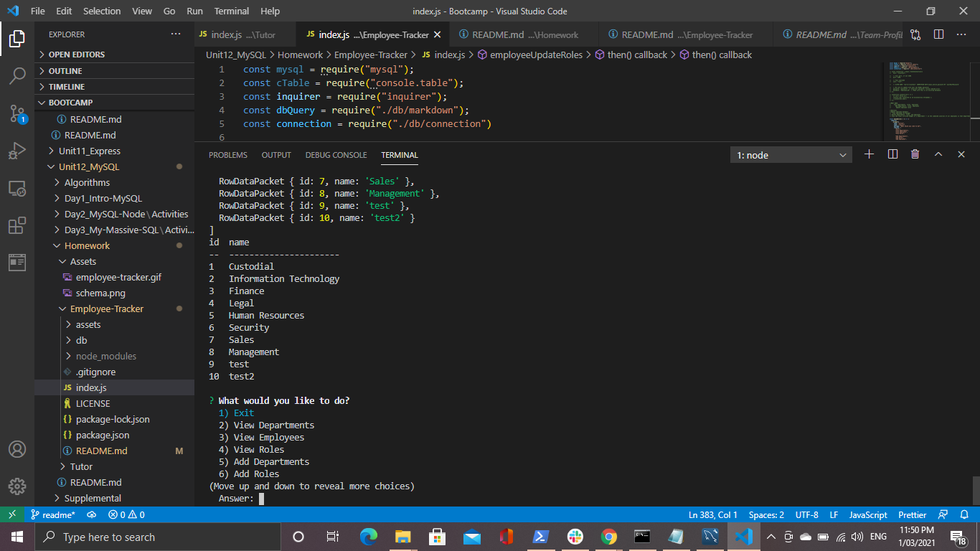Image resolution: width=980 pixels, height=551 pixels.
Task: Click the readme* branch in the status bar
Action: 53,514
